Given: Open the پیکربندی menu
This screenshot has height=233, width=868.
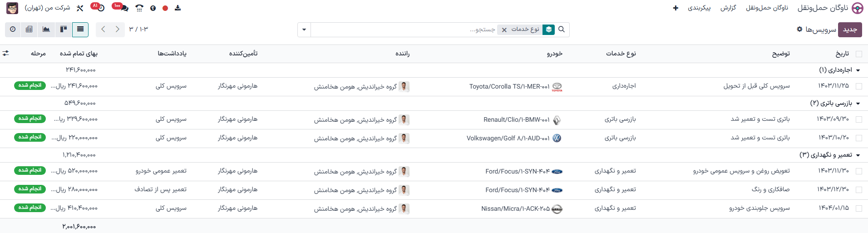Looking at the screenshot, I should click(699, 8).
